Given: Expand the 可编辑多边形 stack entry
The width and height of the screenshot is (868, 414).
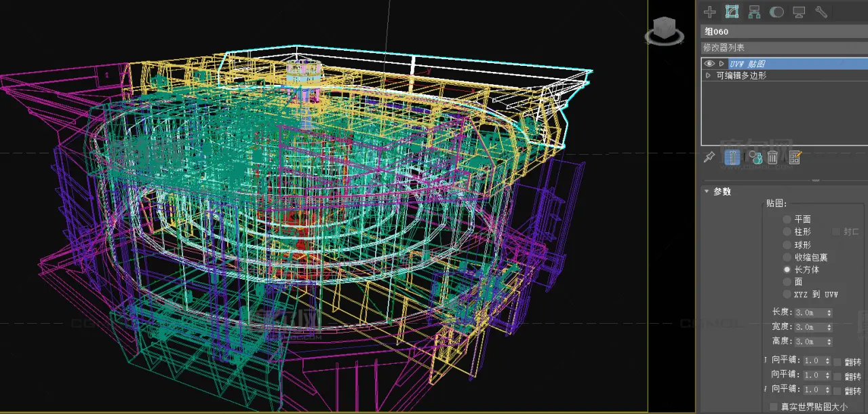Looking at the screenshot, I should tap(709, 75).
